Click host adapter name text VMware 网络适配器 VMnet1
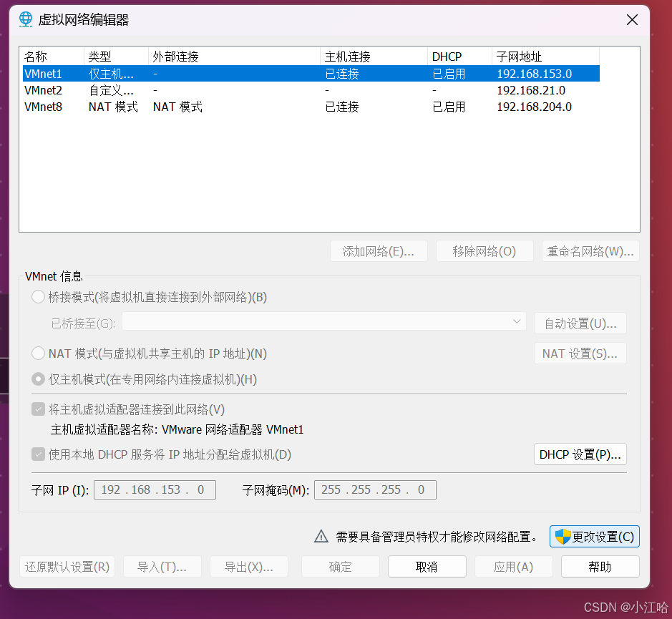Screen dimensions: 672x619 [233, 429]
